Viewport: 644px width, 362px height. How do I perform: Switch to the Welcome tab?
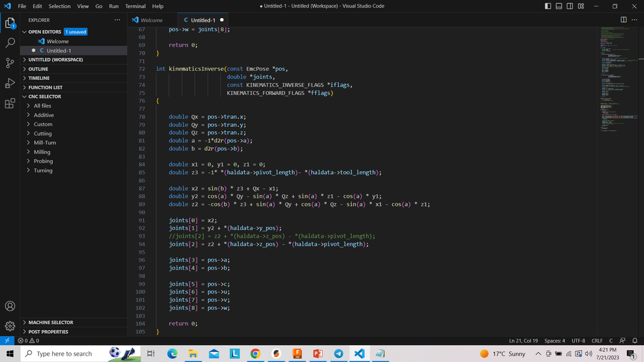(151, 20)
